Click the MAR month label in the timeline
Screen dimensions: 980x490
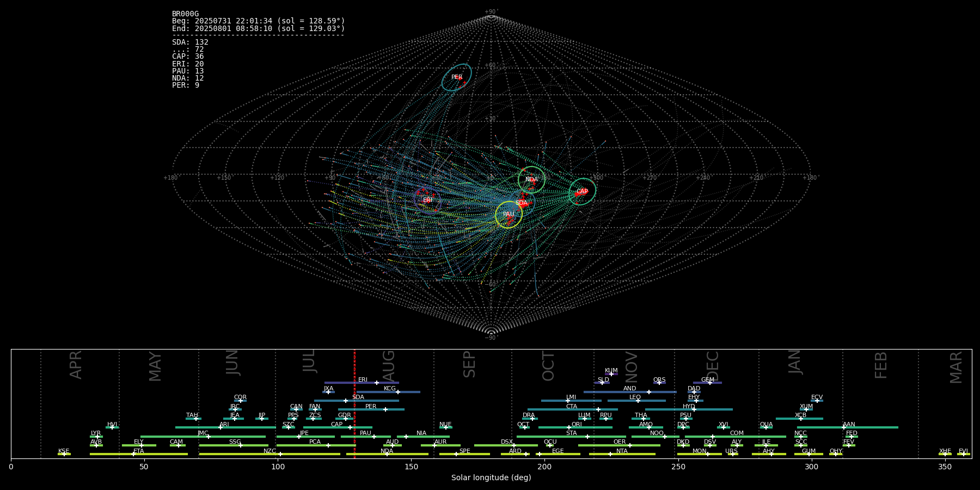pos(956,367)
